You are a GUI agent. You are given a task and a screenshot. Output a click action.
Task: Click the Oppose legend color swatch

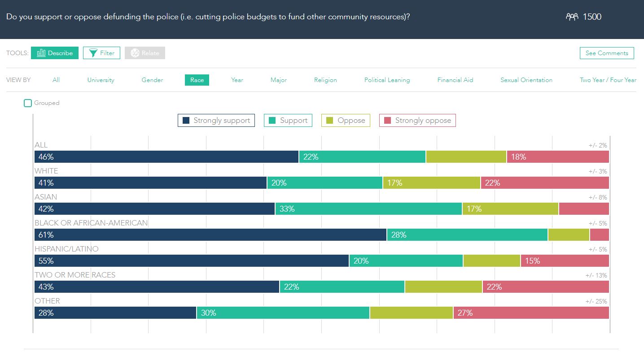point(330,121)
